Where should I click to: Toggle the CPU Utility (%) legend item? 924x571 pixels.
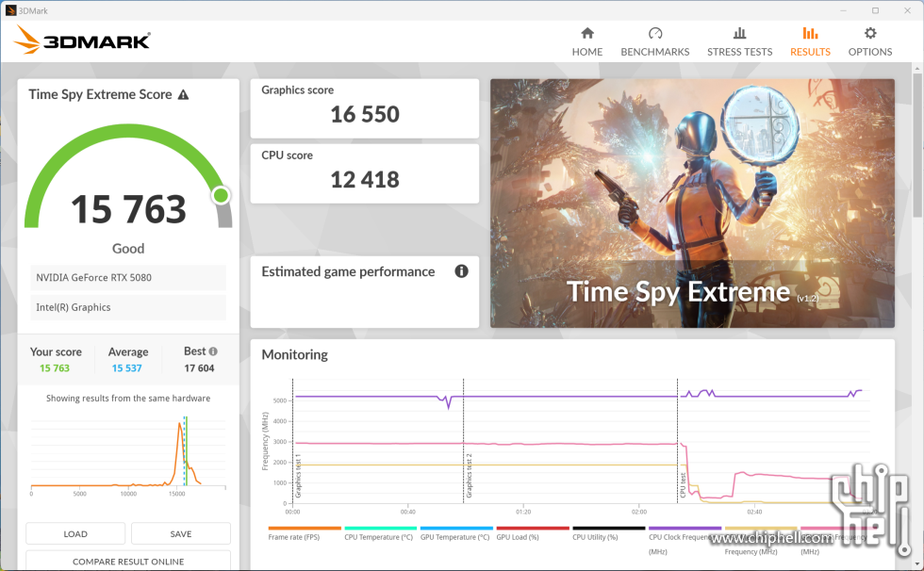click(608, 532)
